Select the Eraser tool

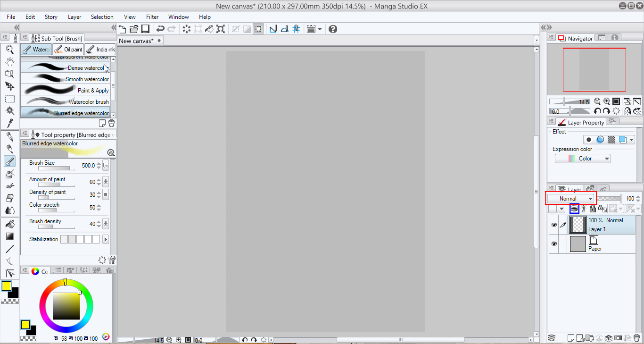point(9,198)
